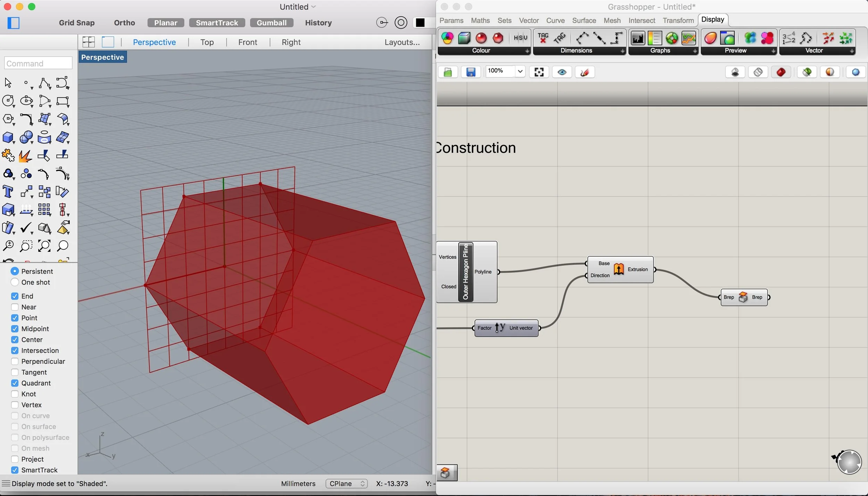Open the Params tab in Grasshopper
Screen dimensions: 868x496
click(451, 20)
